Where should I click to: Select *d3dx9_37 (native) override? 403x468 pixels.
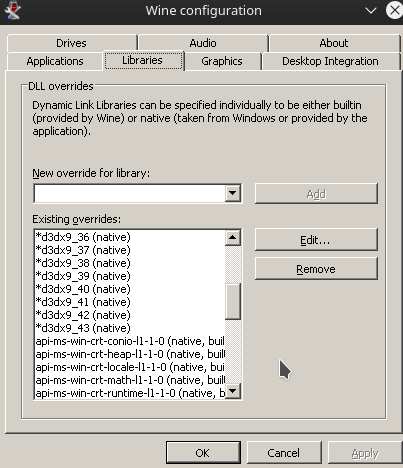(x=130, y=250)
